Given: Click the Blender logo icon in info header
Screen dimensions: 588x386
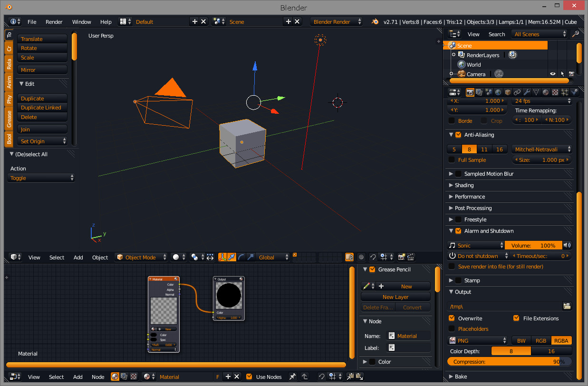Looking at the screenshot, I should click(x=376, y=22).
